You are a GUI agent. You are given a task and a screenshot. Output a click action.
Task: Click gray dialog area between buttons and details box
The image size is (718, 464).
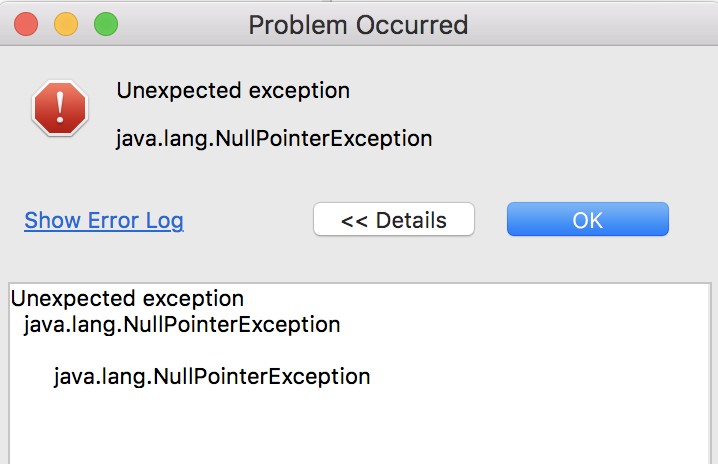pyautogui.click(x=359, y=260)
